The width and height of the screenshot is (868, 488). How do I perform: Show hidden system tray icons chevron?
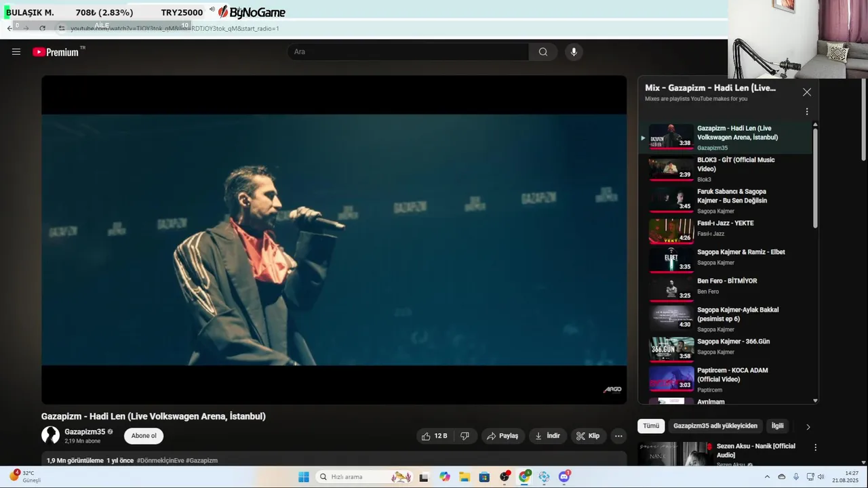coord(768,476)
